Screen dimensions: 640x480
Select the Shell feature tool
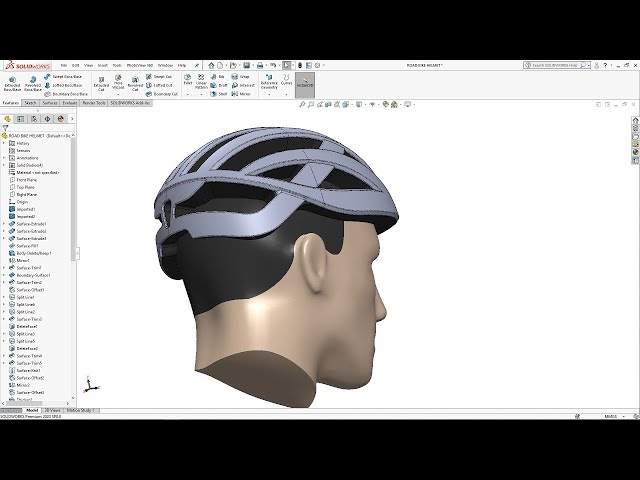[x=219, y=94]
